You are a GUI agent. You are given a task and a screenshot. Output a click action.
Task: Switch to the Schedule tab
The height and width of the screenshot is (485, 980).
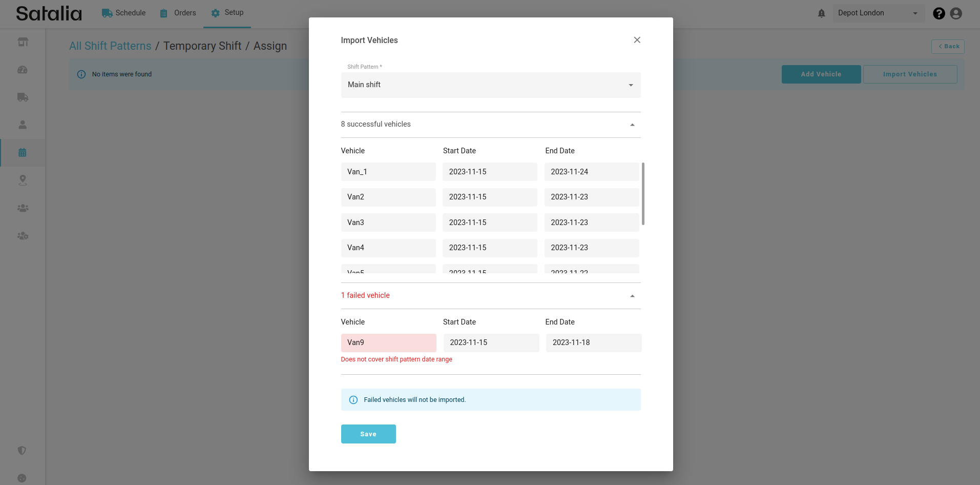coord(123,13)
